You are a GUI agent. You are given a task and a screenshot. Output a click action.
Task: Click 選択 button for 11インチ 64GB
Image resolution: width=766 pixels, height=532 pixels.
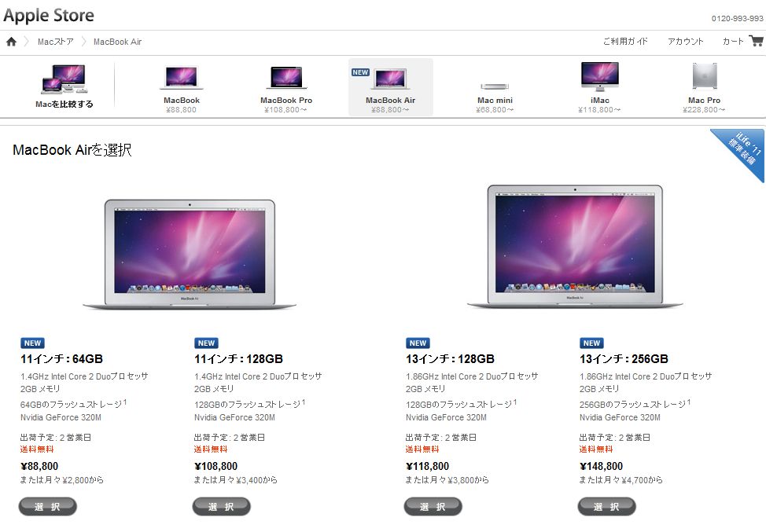click(x=47, y=507)
